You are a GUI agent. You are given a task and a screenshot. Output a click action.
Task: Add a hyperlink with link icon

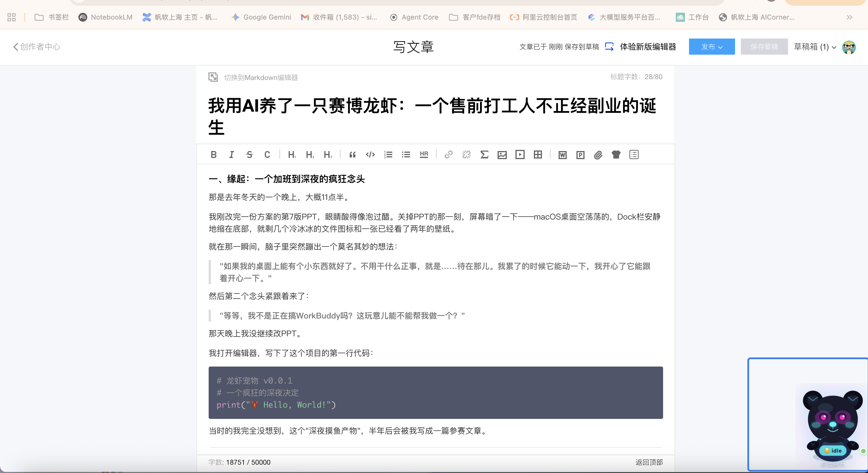(x=448, y=155)
